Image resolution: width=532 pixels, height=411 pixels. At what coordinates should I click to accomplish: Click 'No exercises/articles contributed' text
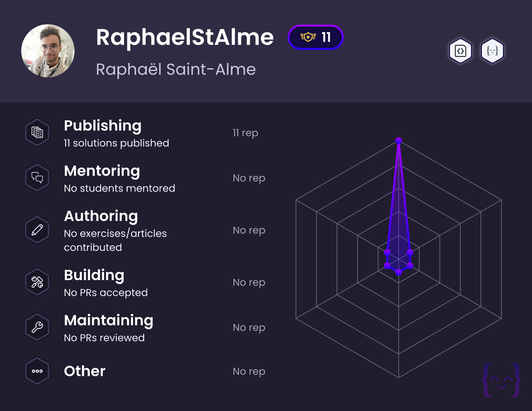(x=115, y=240)
